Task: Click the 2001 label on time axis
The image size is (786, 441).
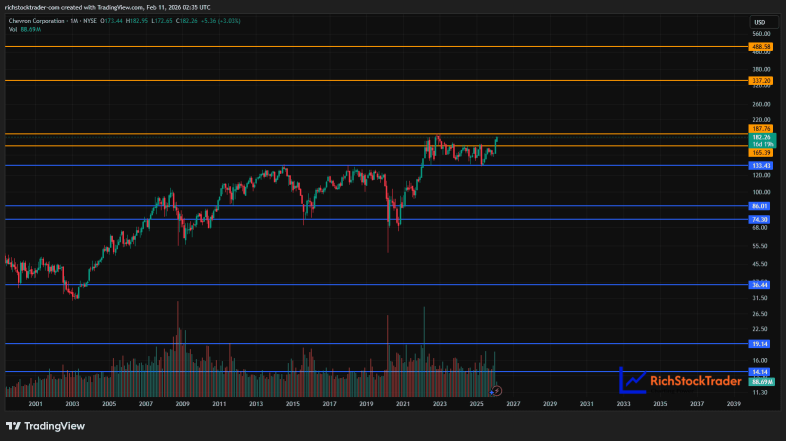Action: 36,404
